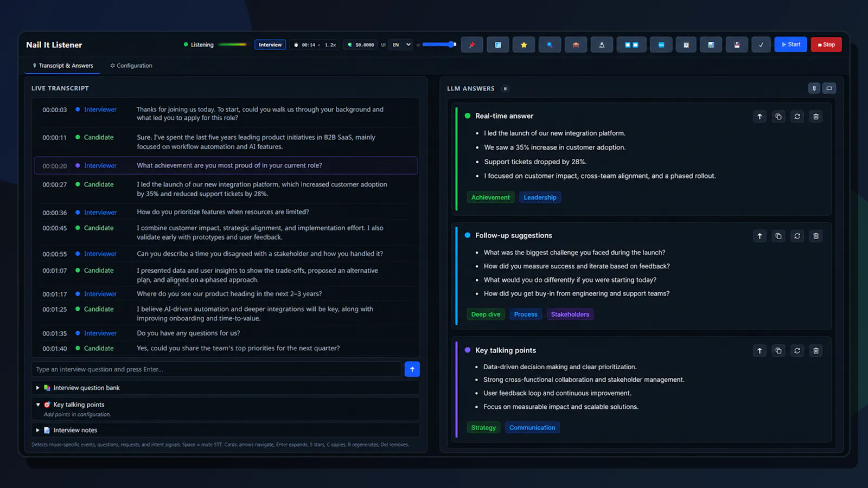Copy the Follow-up suggestions card
Screen dimensions: 868x488
(x=778, y=236)
